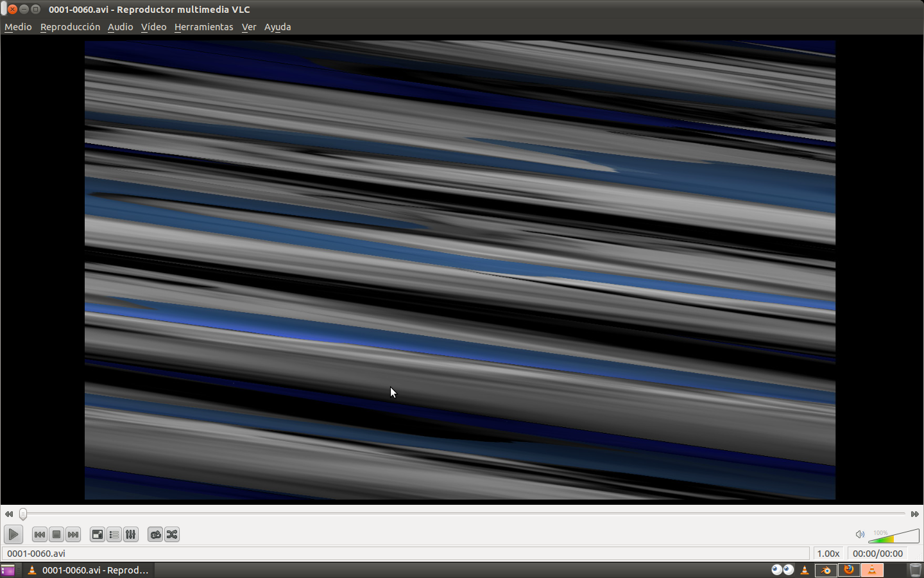
Task: Skip to the next media item
Action: pyautogui.click(x=73, y=534)
